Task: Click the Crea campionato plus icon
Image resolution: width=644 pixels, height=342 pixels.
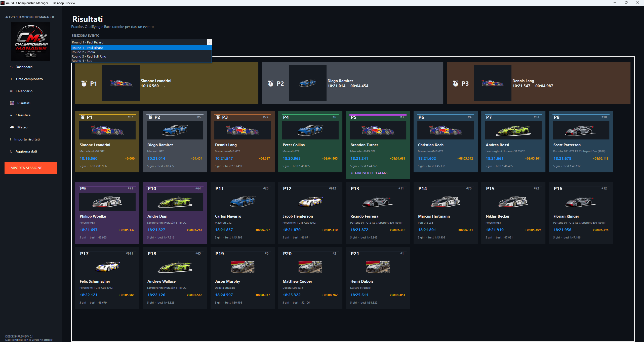Action: pos(11,79)
